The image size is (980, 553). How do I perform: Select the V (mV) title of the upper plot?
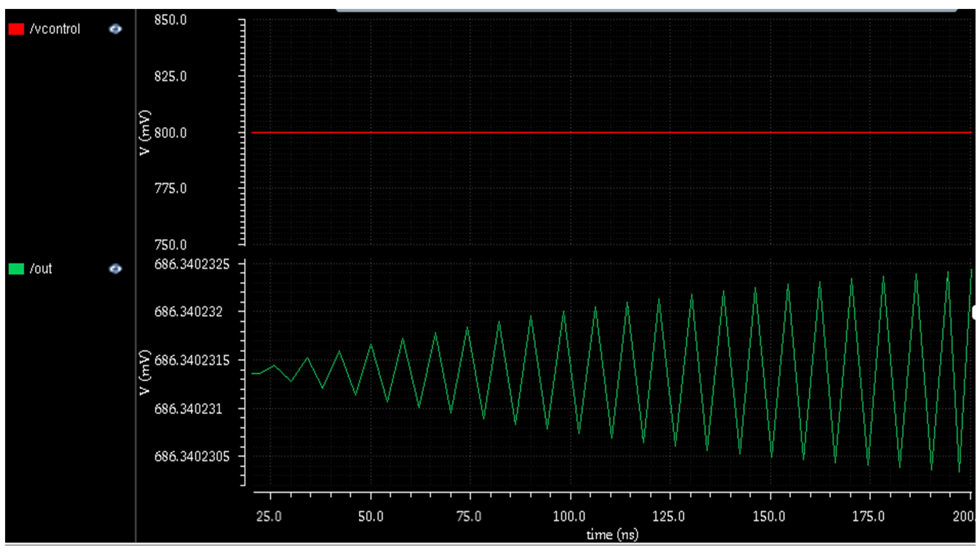click(145, 133)
